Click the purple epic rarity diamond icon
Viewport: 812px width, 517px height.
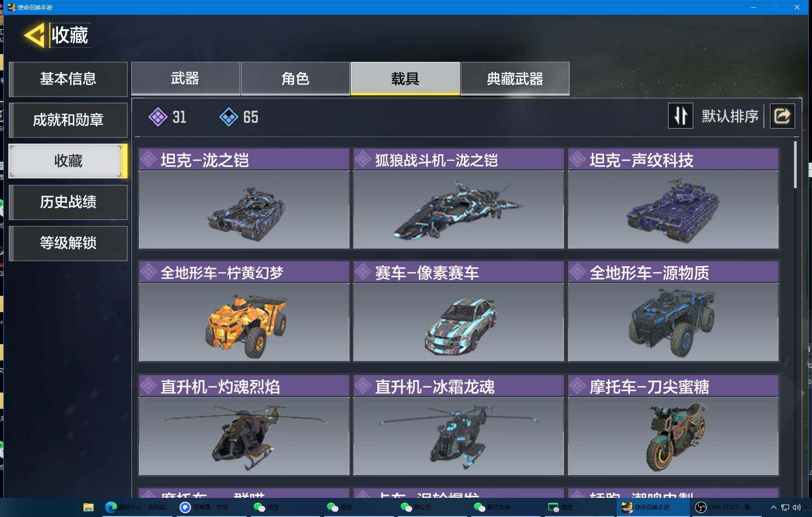[158, 117]
